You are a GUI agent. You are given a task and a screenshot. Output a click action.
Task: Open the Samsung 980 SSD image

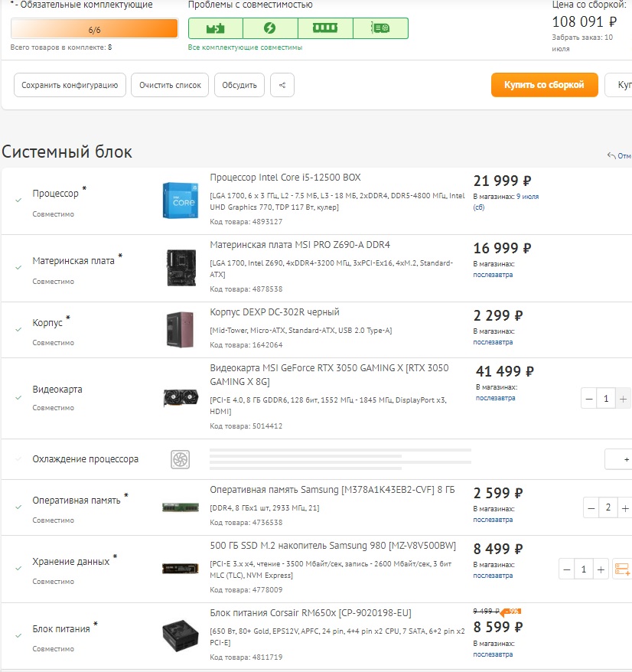click(x=181, y=569)
